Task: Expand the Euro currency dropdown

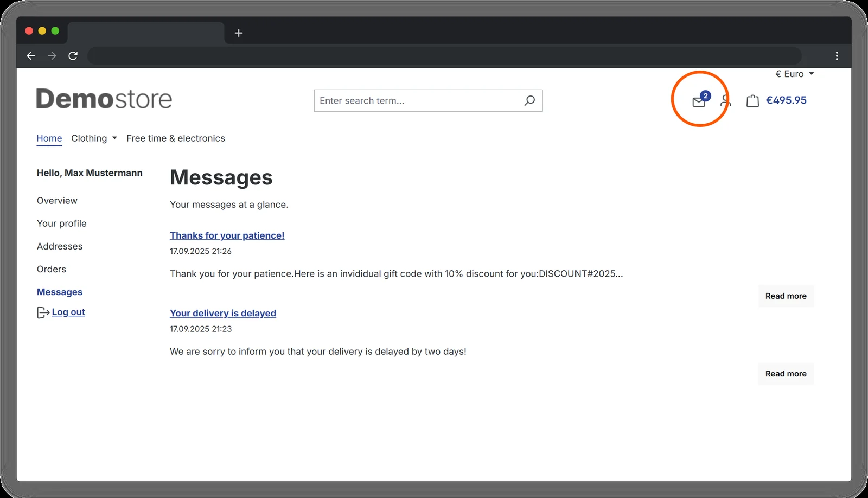Action: [x=794, y=74]
